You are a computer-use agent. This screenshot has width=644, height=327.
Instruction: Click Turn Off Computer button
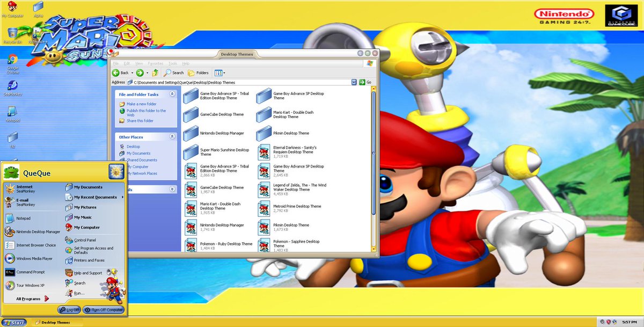click(x=104, y=310)
